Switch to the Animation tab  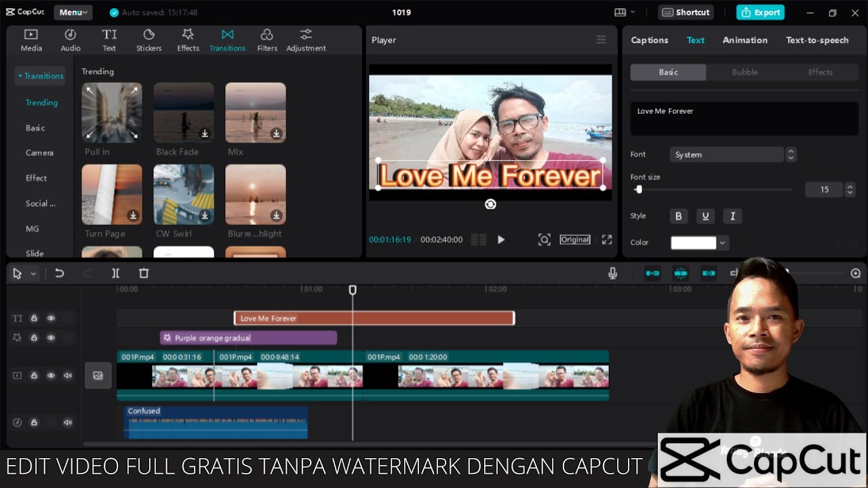(x=745, y=40)
